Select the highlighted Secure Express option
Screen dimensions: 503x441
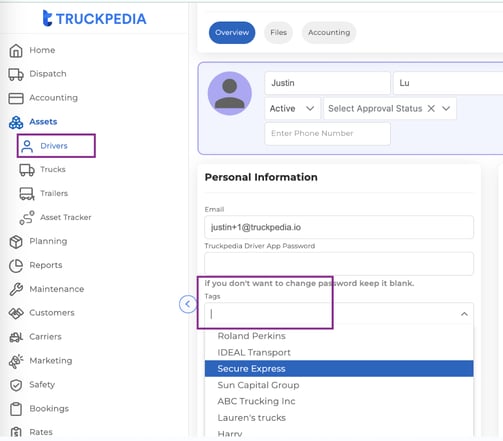pyautogui.click(x=339, y=369)
